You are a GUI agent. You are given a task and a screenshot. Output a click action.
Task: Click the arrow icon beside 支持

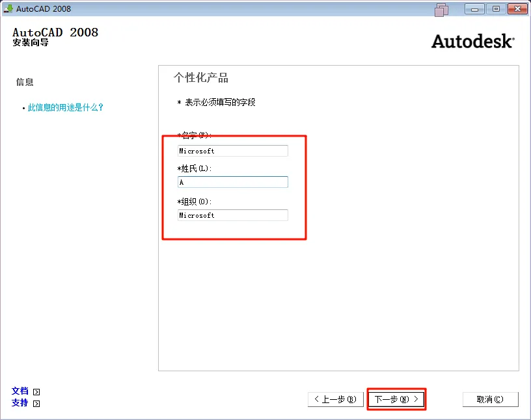pos(36,403)
